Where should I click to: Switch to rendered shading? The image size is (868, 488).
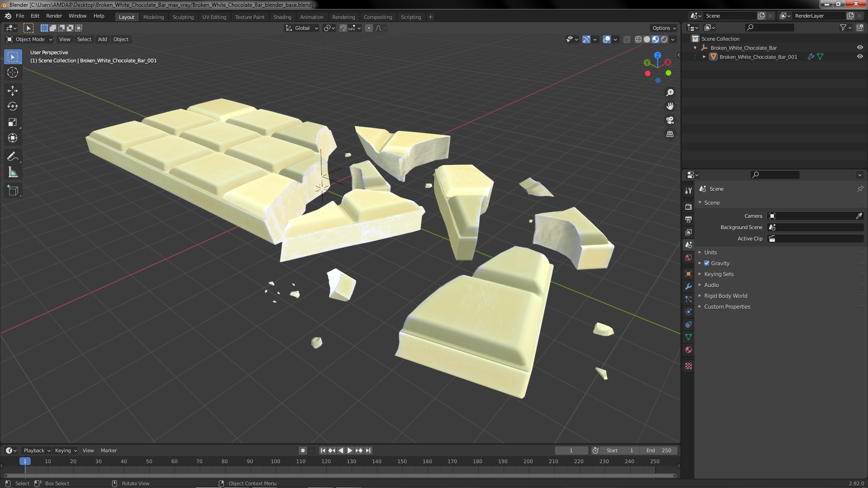[x=664, y=39]
